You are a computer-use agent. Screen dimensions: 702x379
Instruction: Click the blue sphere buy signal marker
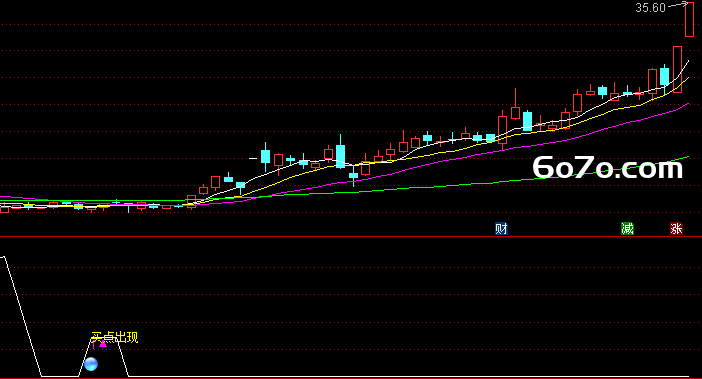tap(91, 364)
